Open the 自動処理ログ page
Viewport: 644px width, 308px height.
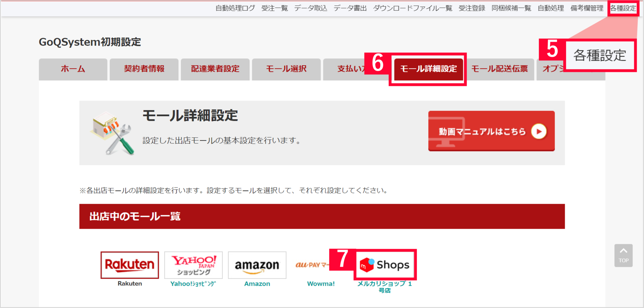click(x=235, y=8)
